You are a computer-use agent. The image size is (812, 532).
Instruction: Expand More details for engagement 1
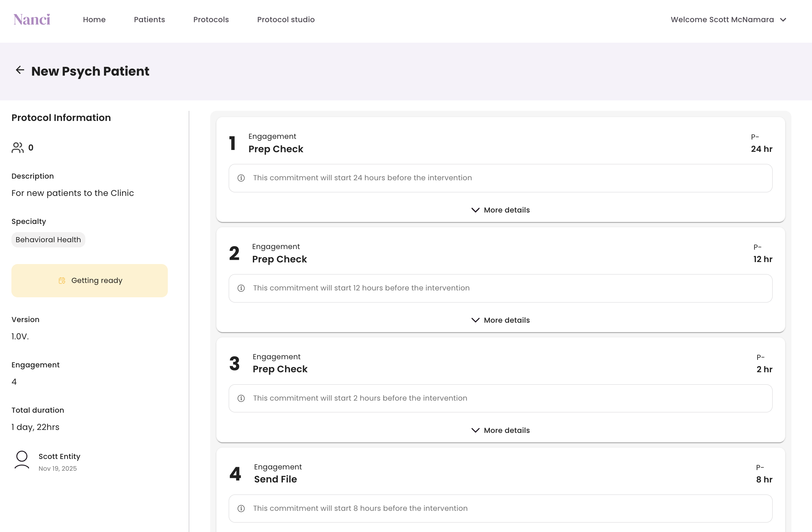(x=500, y=210)
